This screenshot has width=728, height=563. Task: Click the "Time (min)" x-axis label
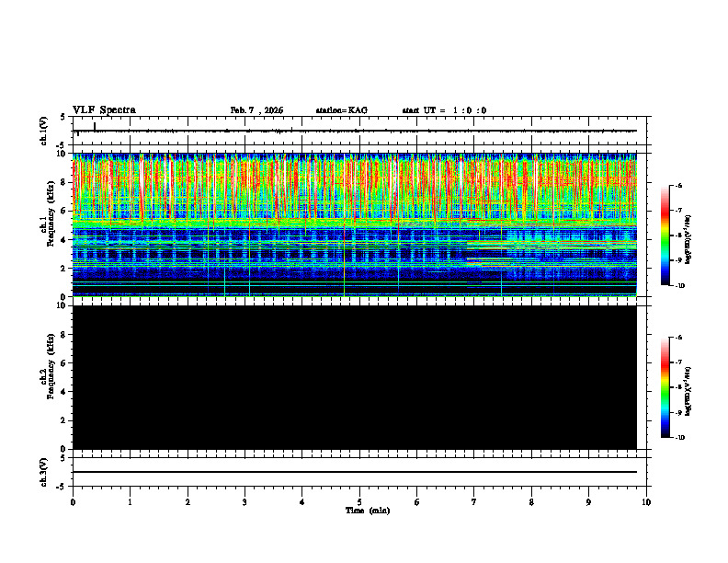[368, 511]
